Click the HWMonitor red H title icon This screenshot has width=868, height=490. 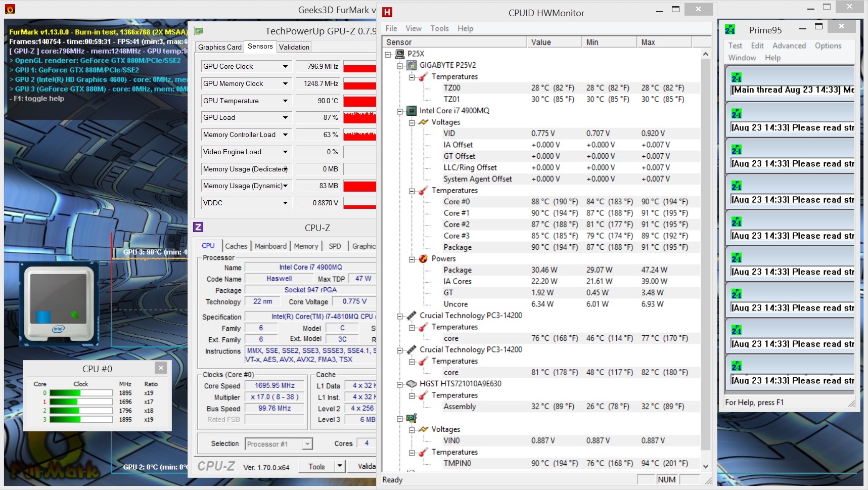point(388,13)
